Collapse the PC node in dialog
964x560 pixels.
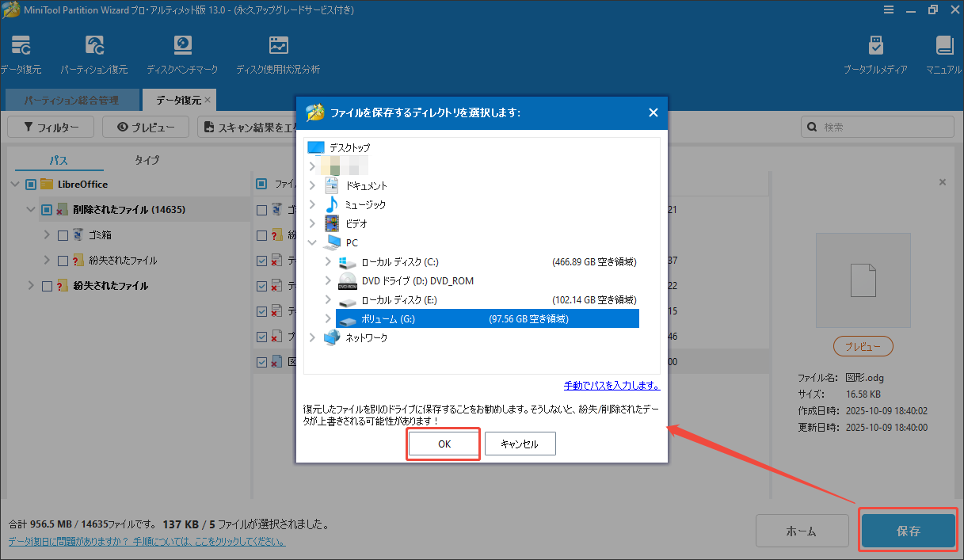pos(312,242)
